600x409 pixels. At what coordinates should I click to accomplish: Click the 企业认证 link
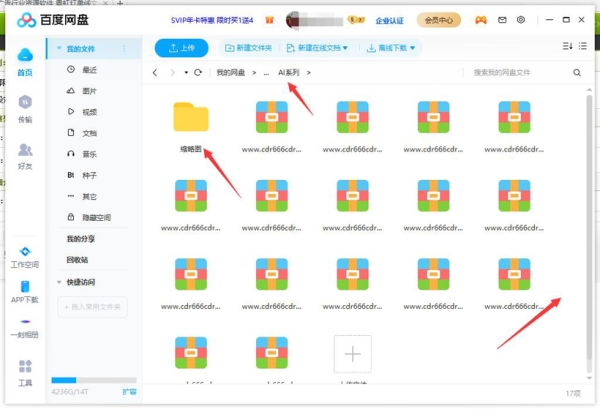tap(390, 20)
